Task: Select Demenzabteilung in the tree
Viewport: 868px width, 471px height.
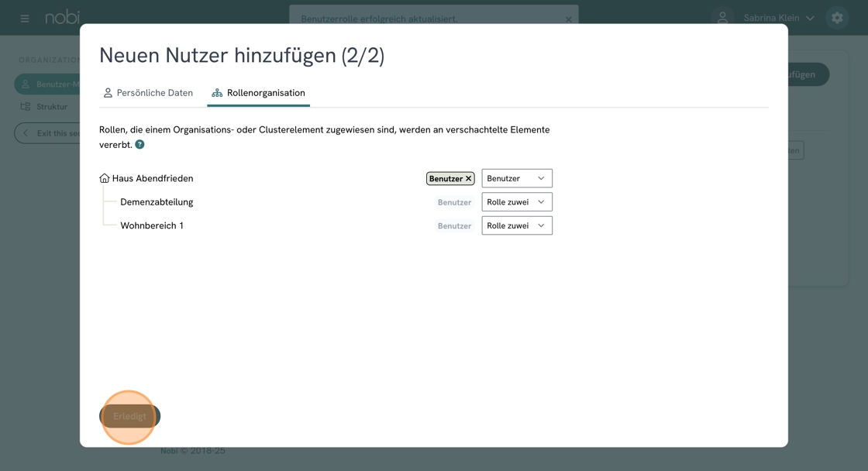Action: coord(157,202)
